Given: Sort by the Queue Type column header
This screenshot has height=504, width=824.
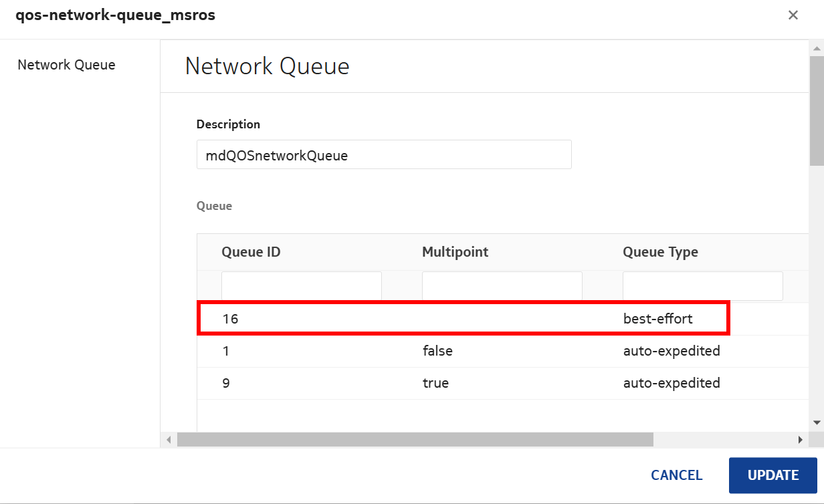Looking at the screenshot, I should point(660,252).
